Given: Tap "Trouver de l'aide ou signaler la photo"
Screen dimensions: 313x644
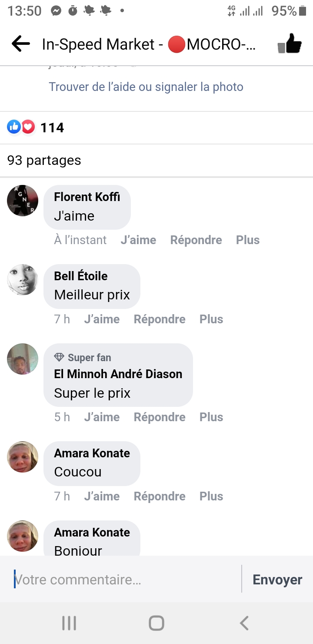Looking at the screenshot, I should [146, 87].
